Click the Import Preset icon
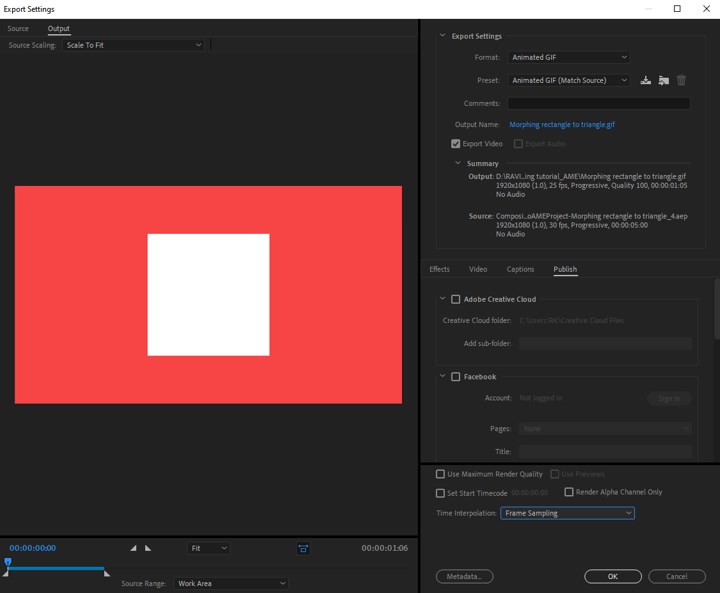Image resolution: width=720 pixels, height=593 pixels. [664, 80]
